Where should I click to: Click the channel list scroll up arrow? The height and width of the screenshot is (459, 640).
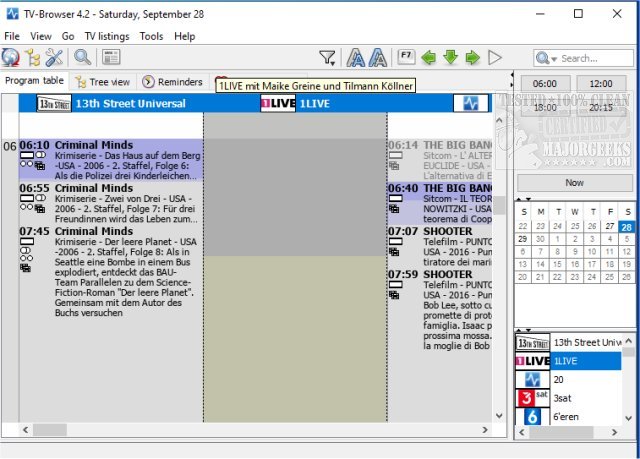[x=629, y=341]
